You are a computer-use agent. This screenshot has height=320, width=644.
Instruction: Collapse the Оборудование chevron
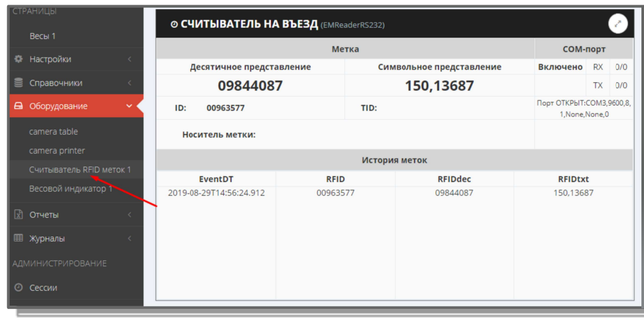pyautogui.click(x=129, y=106)
